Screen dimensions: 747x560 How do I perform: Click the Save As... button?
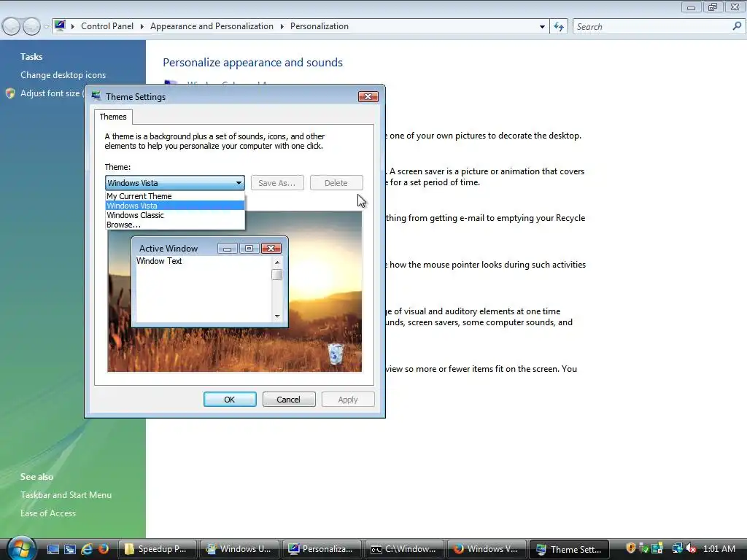(x=277, y=183)
